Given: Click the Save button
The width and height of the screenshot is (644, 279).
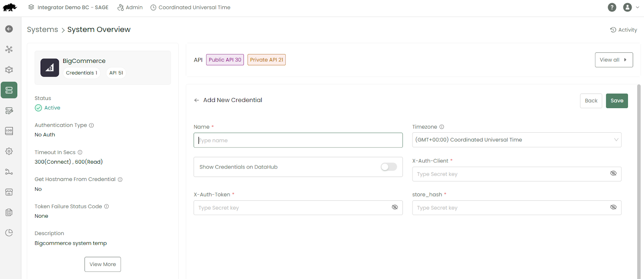Looking at the screenshot, I should tap(617, 101).
